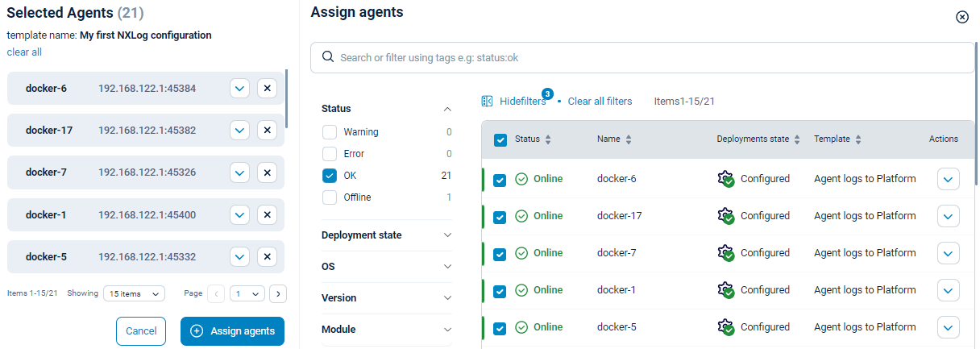Click the agent search filter field

click(x=642, y=58)
